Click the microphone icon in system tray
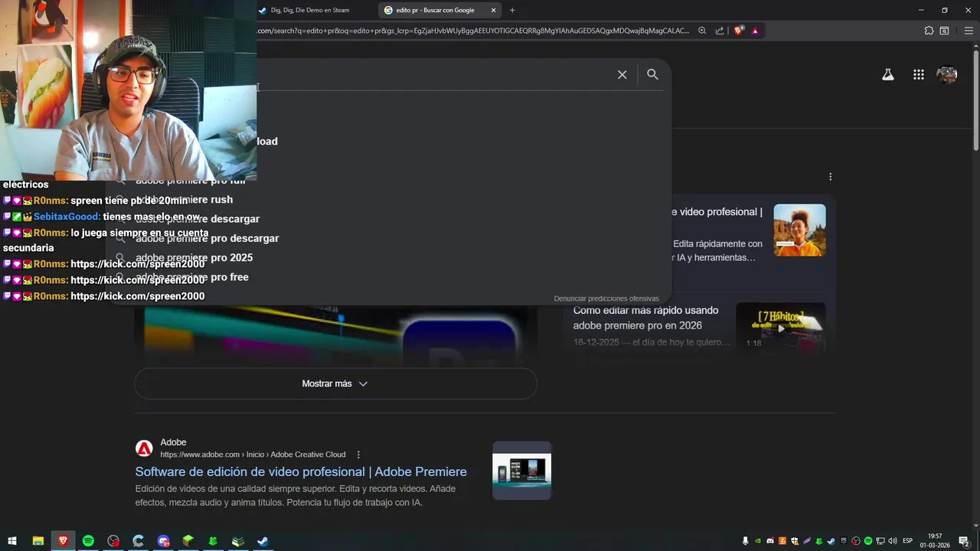Image resolution: width=980 pixels, height=551 pixels. coord(746,541)
